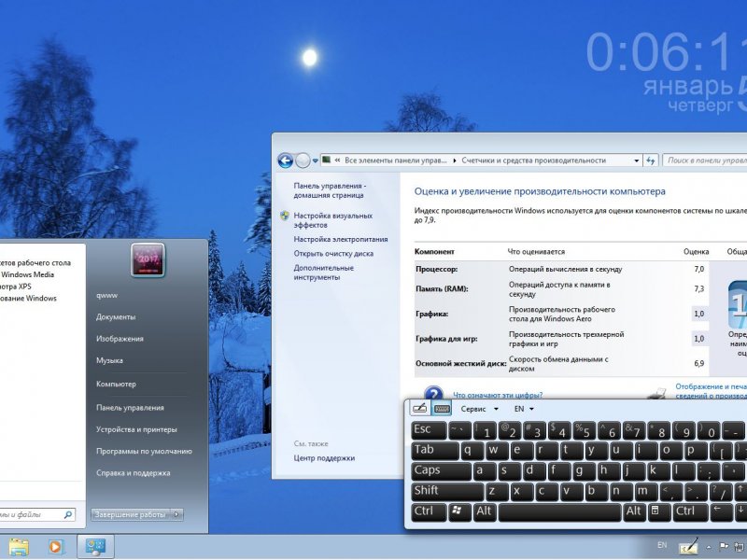
Task: Tap the Windows logo key on keyboard
Action: 459,511
